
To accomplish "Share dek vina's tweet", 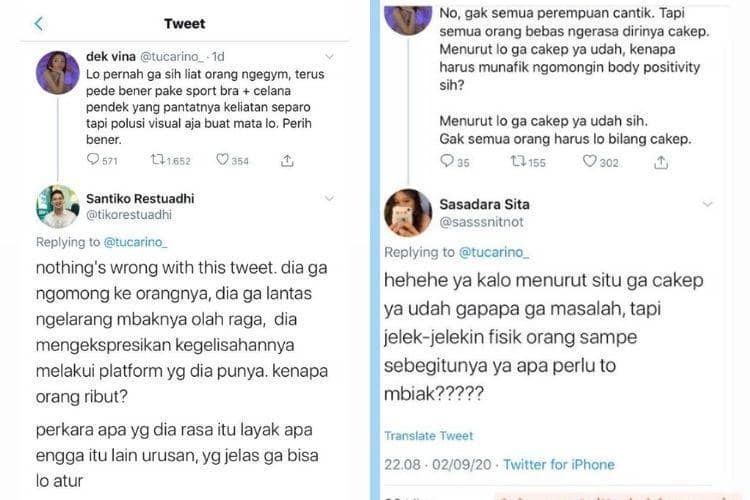I will tap(287, 160).
